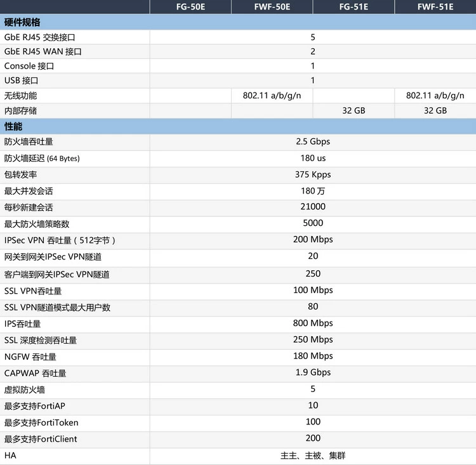Click the 包转发率 row label
The image size is (476, 465).
coord(20,175)
